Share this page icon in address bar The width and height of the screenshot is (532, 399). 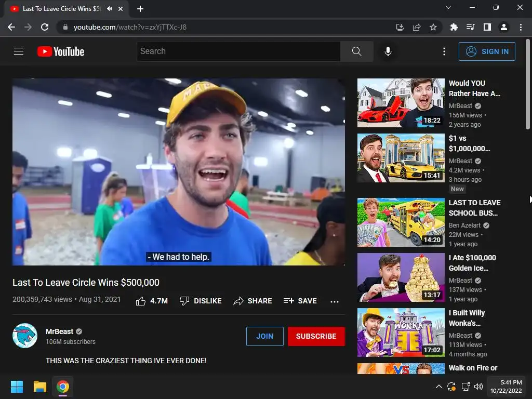tap(417, 27)
